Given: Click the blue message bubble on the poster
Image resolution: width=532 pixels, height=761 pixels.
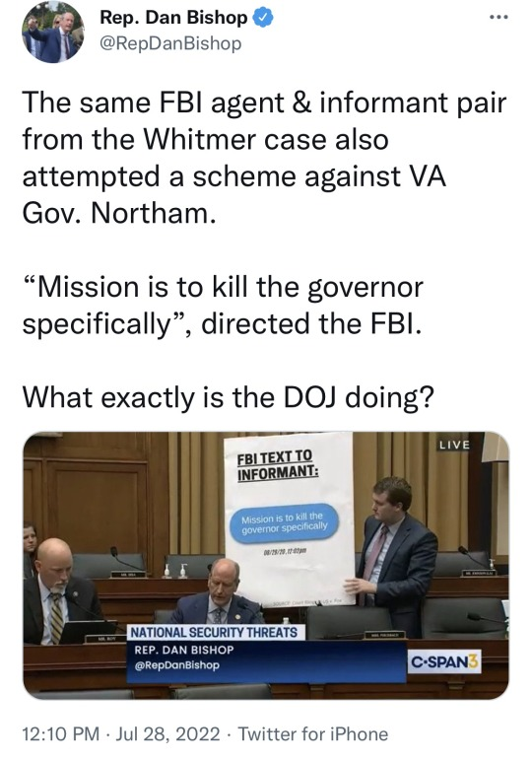Looking at the screenshot, I should (285, 523).
